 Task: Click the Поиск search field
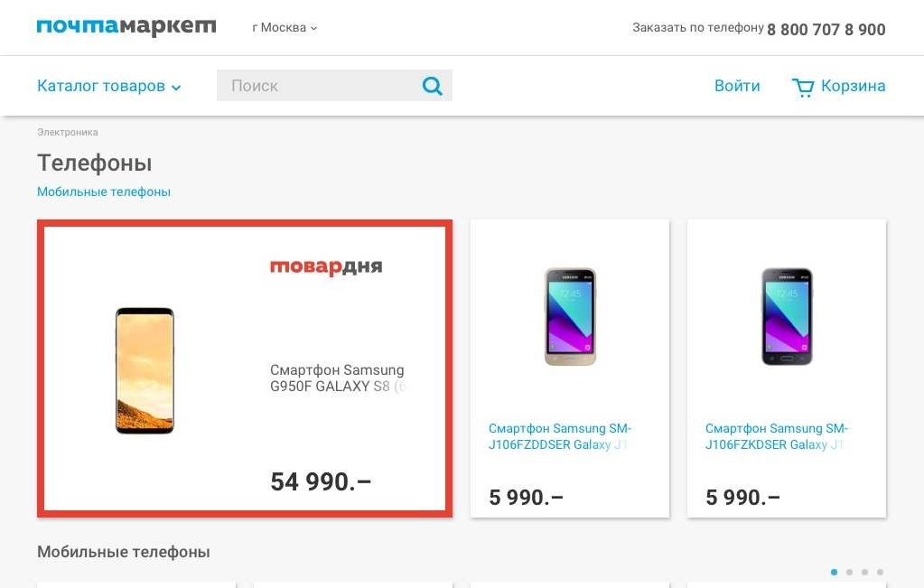point(316,87)
